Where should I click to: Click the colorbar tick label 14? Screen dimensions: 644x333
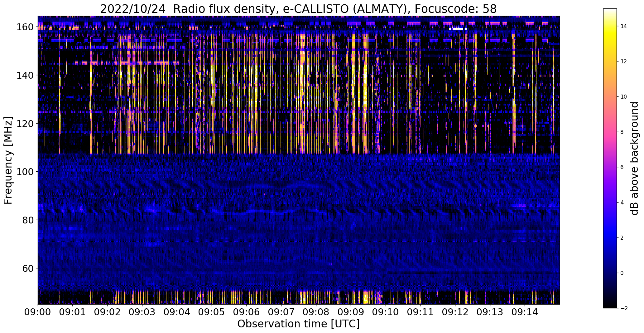tap(624, 26)
